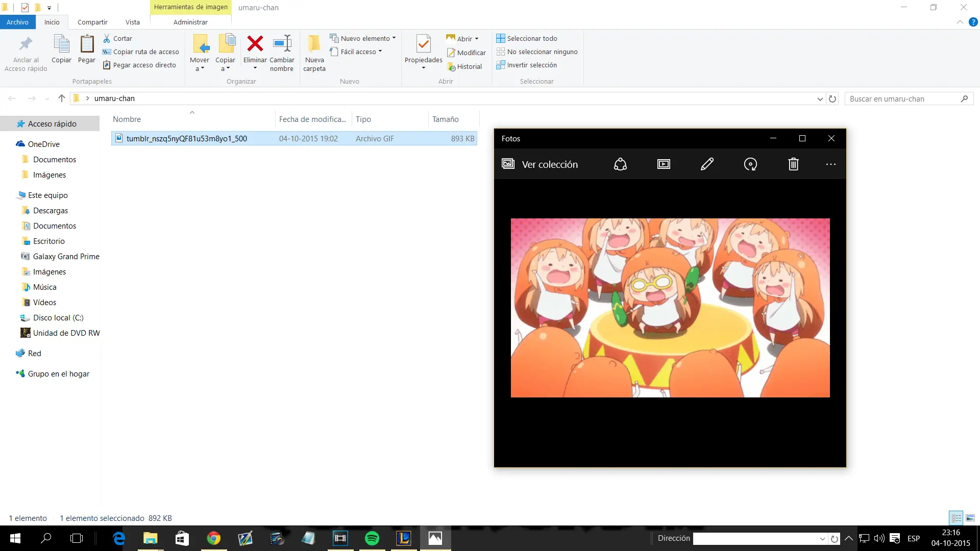
Task: Click the Buscar en umaru-chan search box
Action: [909, 98]
